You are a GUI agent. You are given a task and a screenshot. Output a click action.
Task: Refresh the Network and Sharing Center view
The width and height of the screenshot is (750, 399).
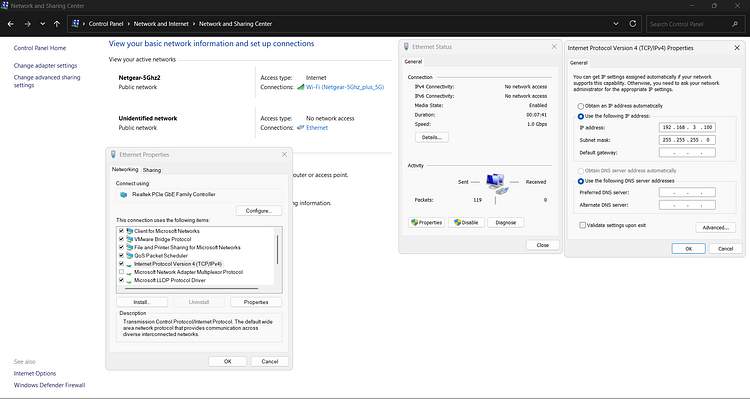pos(632,23)
